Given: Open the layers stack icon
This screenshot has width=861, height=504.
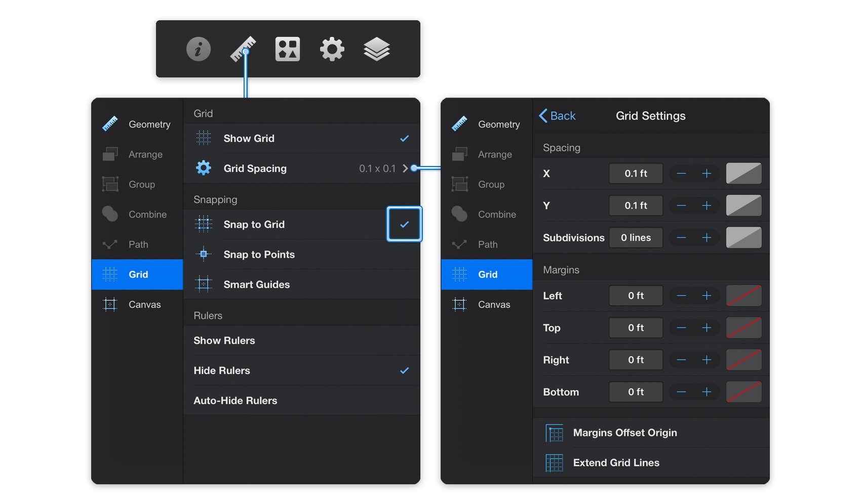Looking at the screenshot, I should [x=377, y=49].
